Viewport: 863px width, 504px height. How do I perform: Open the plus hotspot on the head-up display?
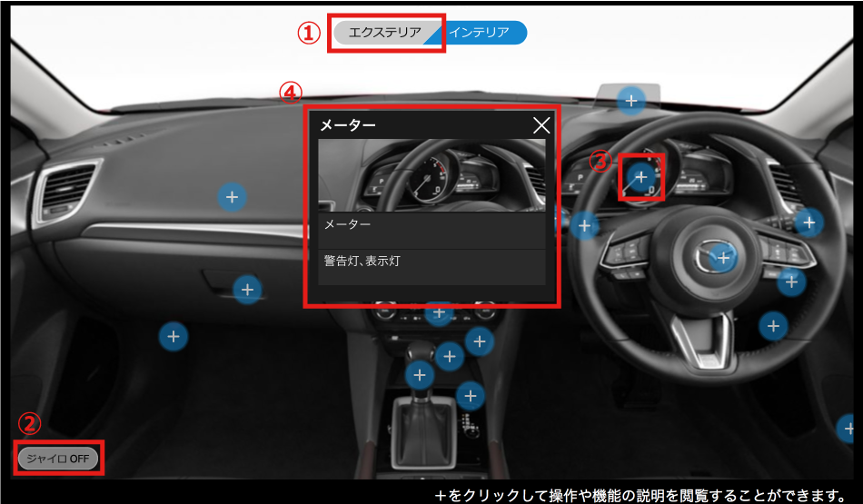coord(631,100)
